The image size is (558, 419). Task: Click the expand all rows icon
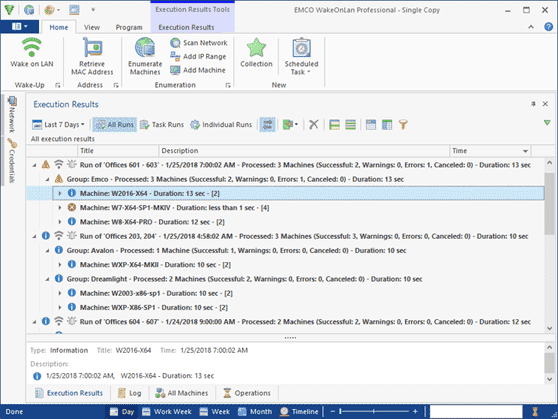(334, 125)
